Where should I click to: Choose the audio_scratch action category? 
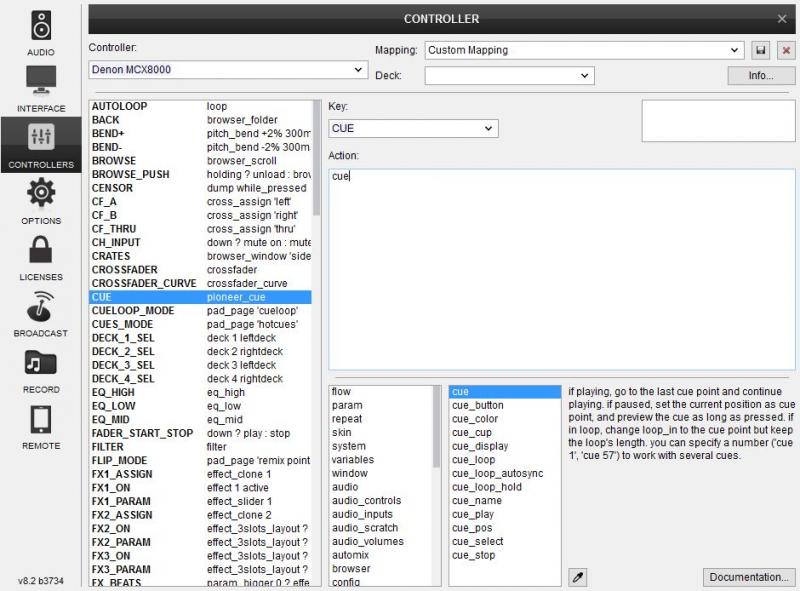click(381, 528)
